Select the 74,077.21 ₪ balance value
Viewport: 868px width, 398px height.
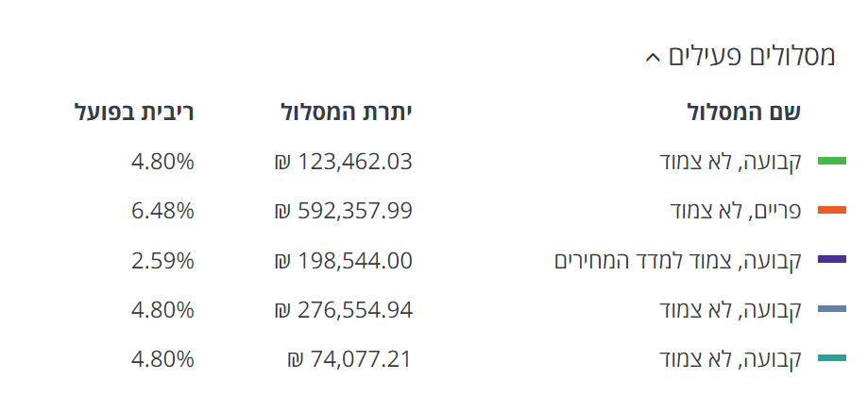coord(349,359)
